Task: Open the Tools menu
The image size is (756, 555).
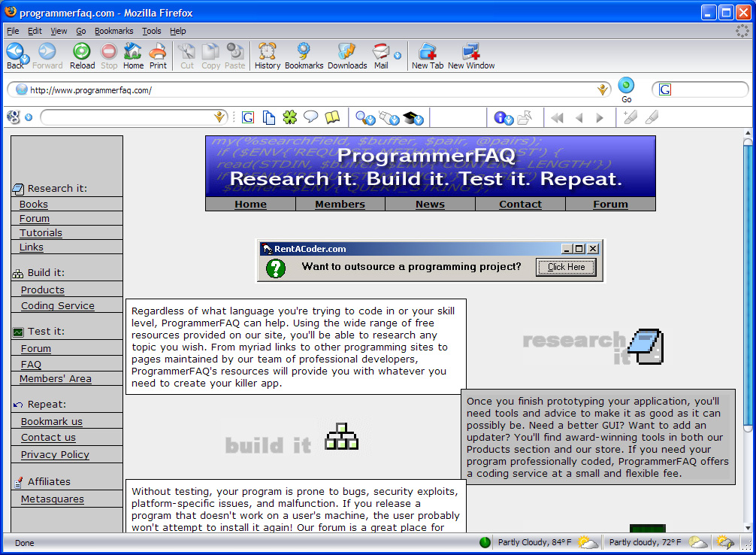Action: click(152, 31)
